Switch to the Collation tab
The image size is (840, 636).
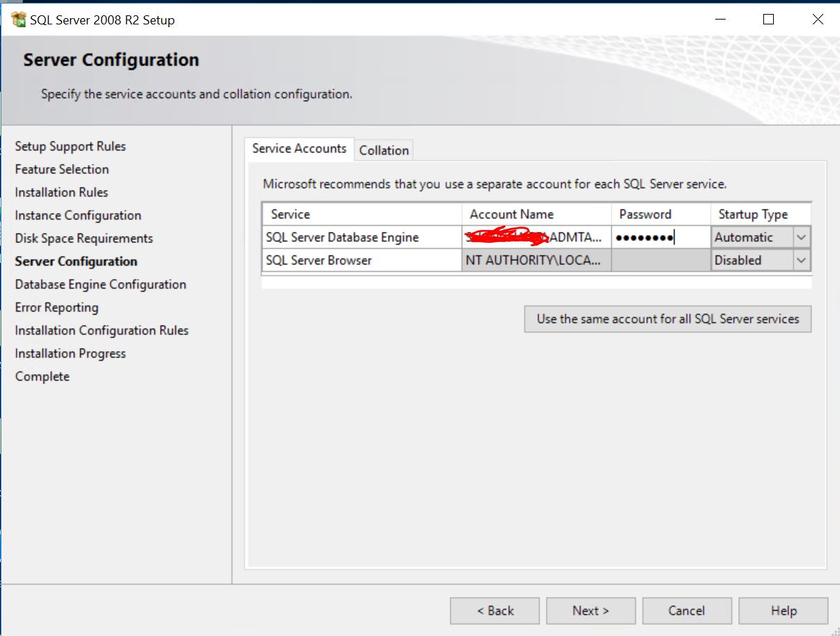point(384,150)
